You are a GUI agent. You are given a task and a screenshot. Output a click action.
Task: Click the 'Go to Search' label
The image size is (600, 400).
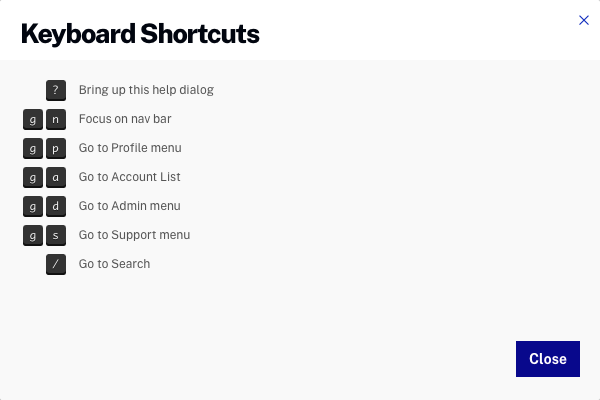pyautogui.click(x=114, y=264)
